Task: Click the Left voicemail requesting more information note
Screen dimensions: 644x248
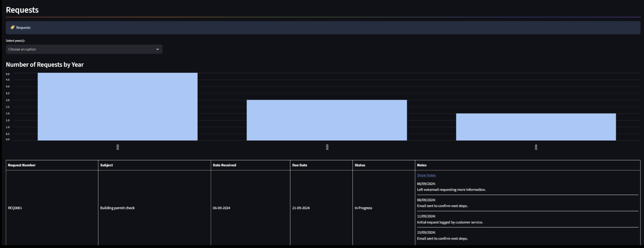Action: click(451, 190)
